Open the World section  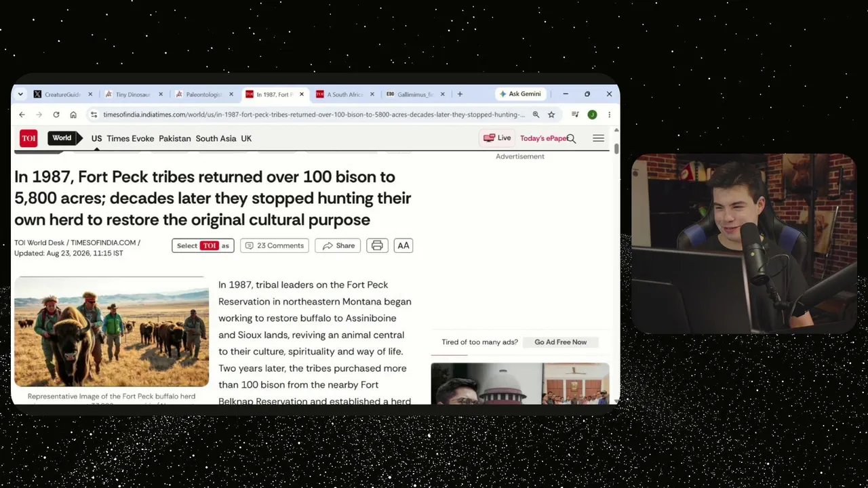tap(62, 138)
